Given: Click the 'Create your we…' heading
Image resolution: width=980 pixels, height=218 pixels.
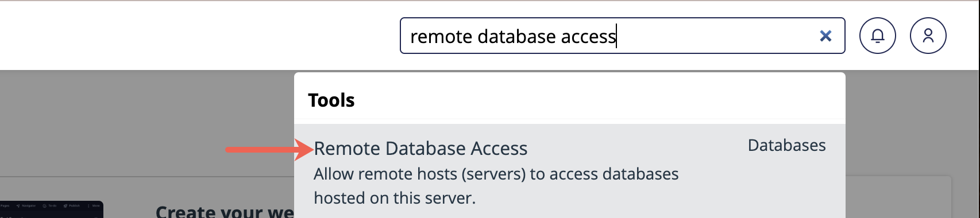Looking at the screenshot, I should click(225, 211).
